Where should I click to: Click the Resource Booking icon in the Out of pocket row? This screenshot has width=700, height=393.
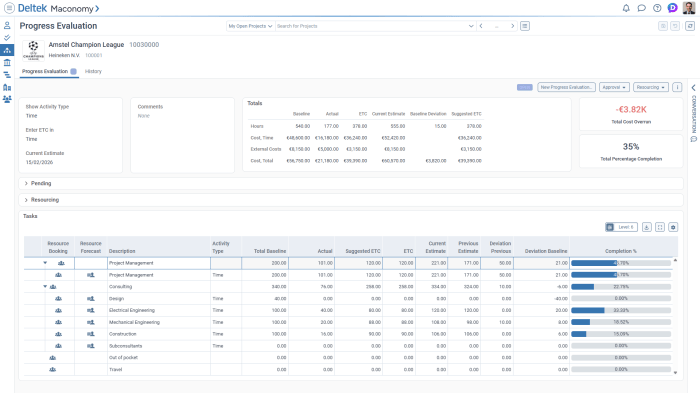coord(52,358)
